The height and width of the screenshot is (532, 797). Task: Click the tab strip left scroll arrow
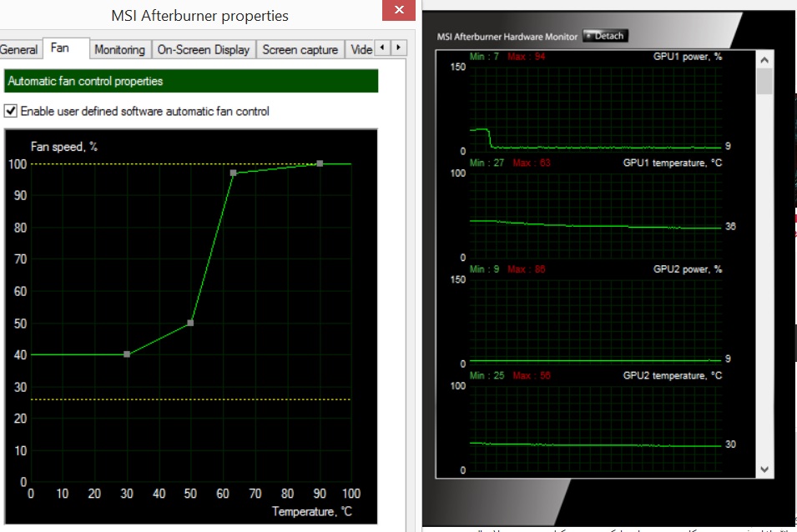coord(382,48)
